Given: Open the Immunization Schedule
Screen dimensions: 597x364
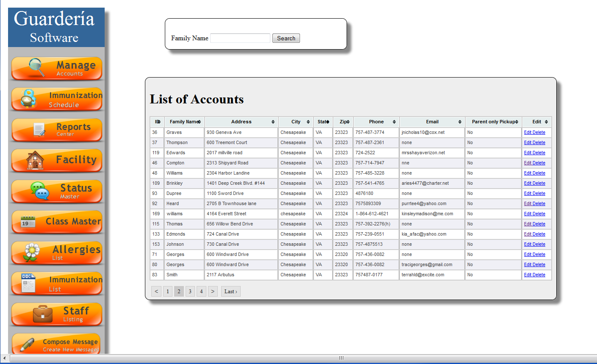Looking at the screenshot, I should (56, 99).
